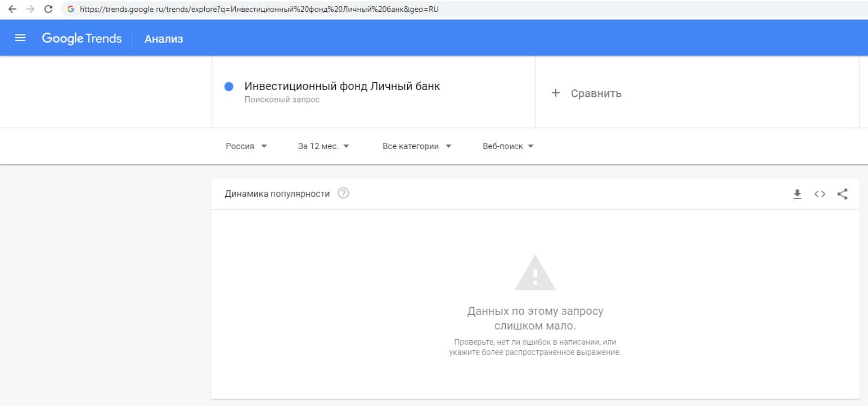Viewport: 868px width, 406px height.
Task: Download the interest-over-time data as CSV
Action: click(x=797, y=195)
